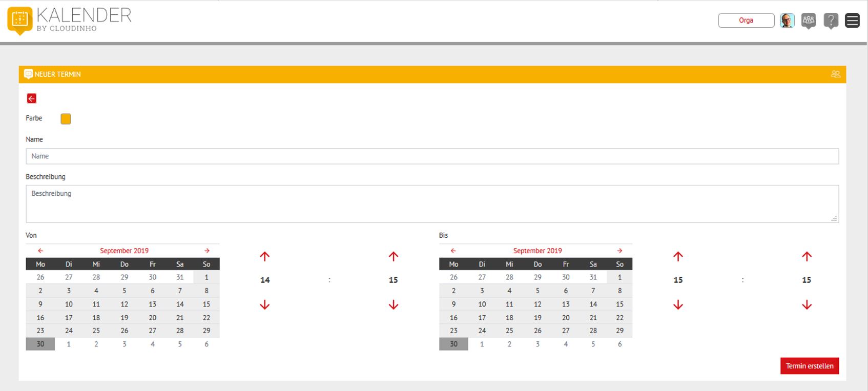Viewport: 868px width, 391px height.
Task: Open the hamburger menu
Action: (x=852, y=20)
